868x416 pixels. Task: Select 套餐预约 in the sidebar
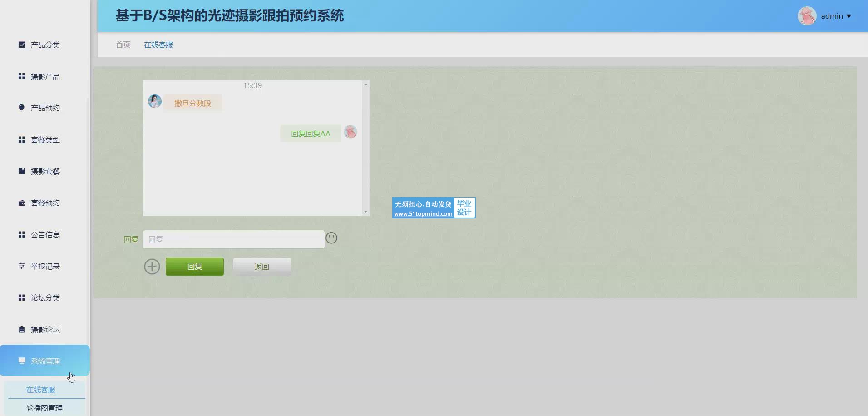(45, 203)
